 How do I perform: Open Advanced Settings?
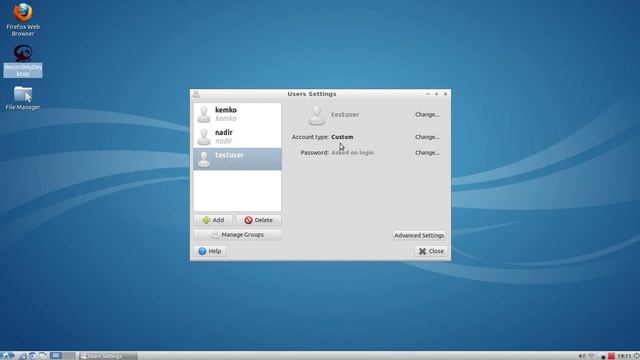419,235
